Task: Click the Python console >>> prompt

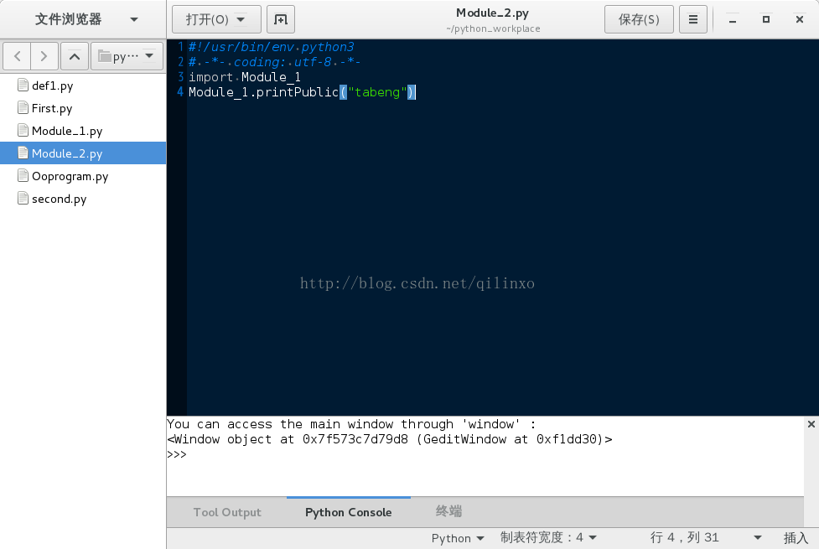Action: coord(177,454)
